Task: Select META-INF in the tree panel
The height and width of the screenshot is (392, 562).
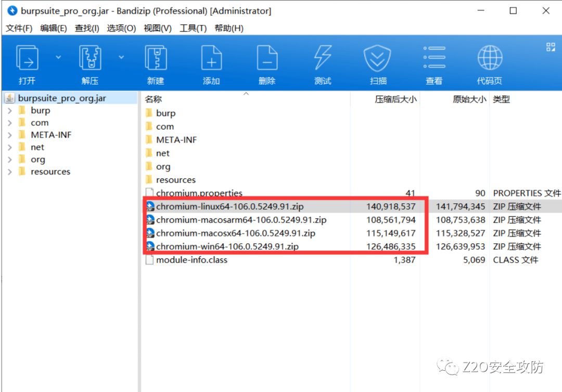Action: (51, 135)
